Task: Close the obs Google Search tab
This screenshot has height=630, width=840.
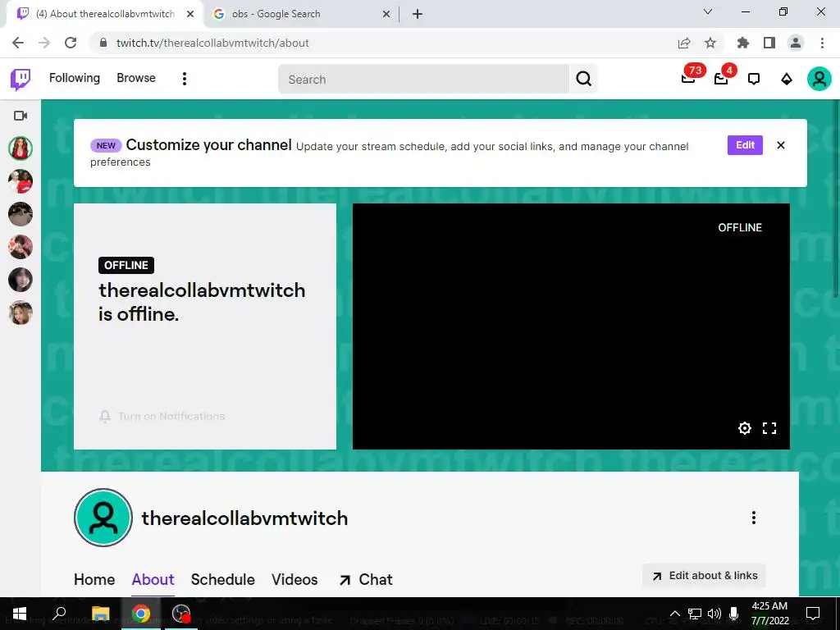Action: click(386, 14)
